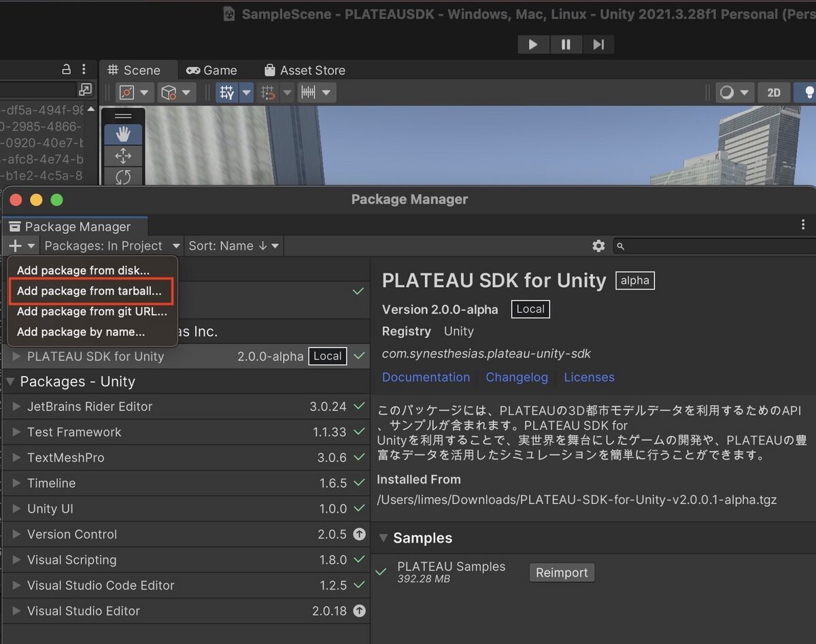Image resolution: width=816 pixels, height=644 pixels.
Task: Toggle grid snapping magnet icon
Action: 269,92
